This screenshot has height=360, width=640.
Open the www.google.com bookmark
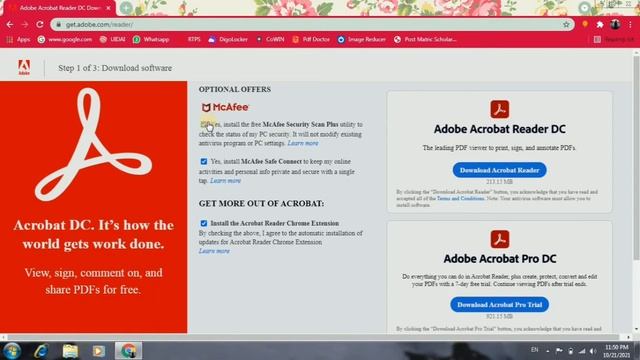[65, 40]
